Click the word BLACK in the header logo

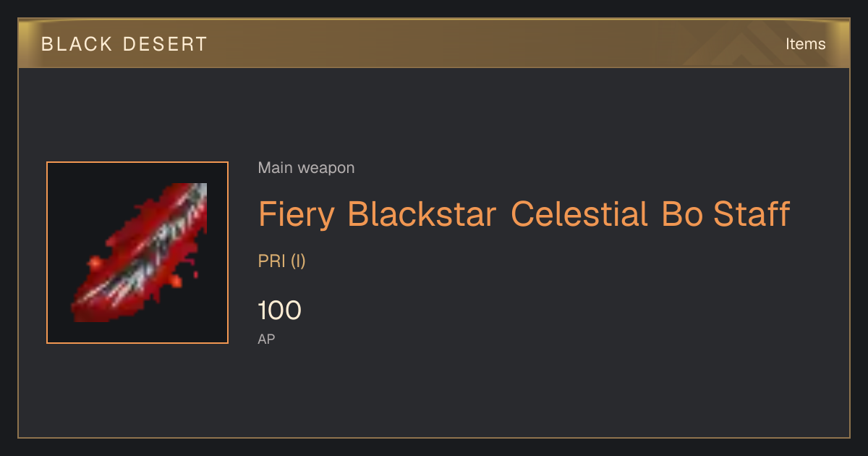[77, 44]
